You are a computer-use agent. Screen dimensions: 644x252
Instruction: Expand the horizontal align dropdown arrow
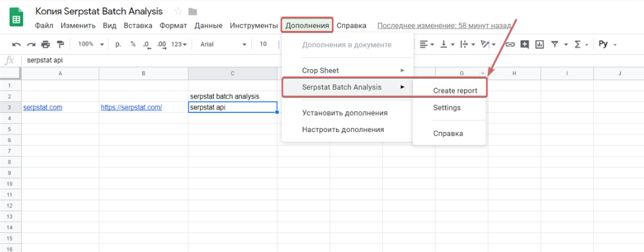tap(432, 45)
